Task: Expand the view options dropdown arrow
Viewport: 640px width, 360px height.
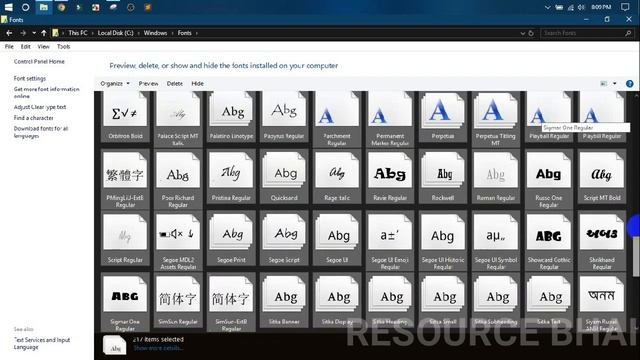Action: 615,84
